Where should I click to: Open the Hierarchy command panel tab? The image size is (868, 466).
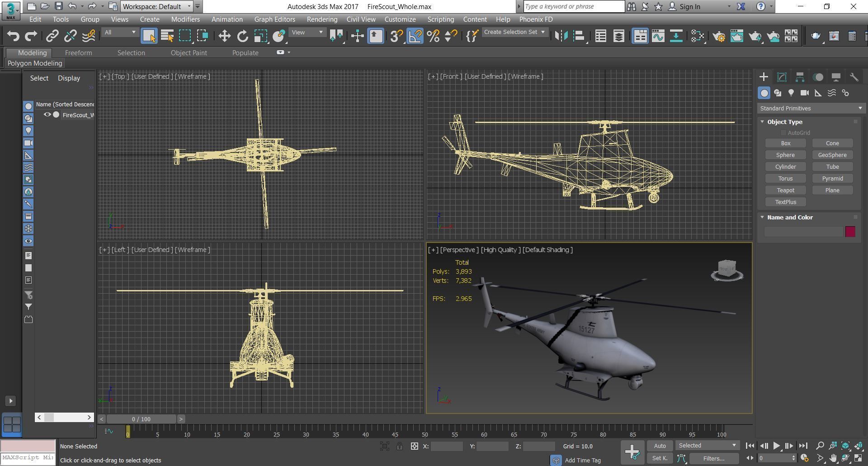tap(800, 77)
